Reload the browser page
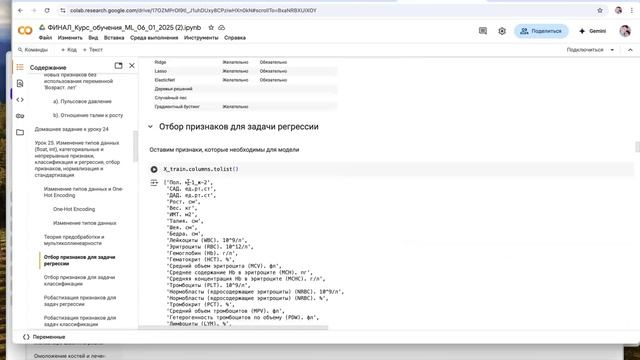Viewport: 640px width, 360px height. click(x=47, y=10)
